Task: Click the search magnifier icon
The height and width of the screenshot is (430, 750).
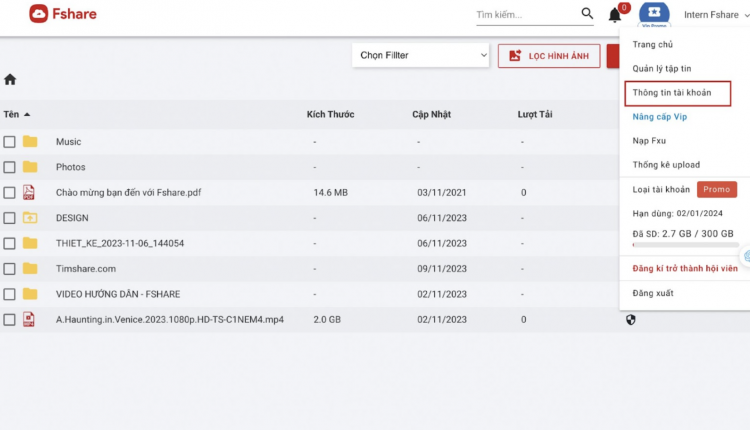Action: pos(587,13)
